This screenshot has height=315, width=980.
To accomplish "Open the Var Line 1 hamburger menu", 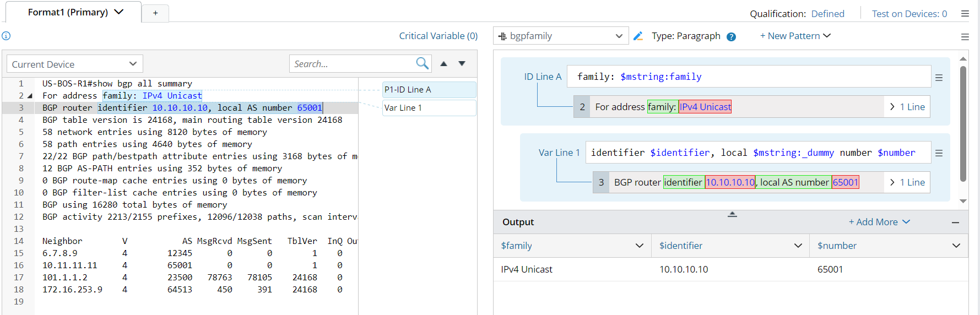I will (x=939, y=153).
